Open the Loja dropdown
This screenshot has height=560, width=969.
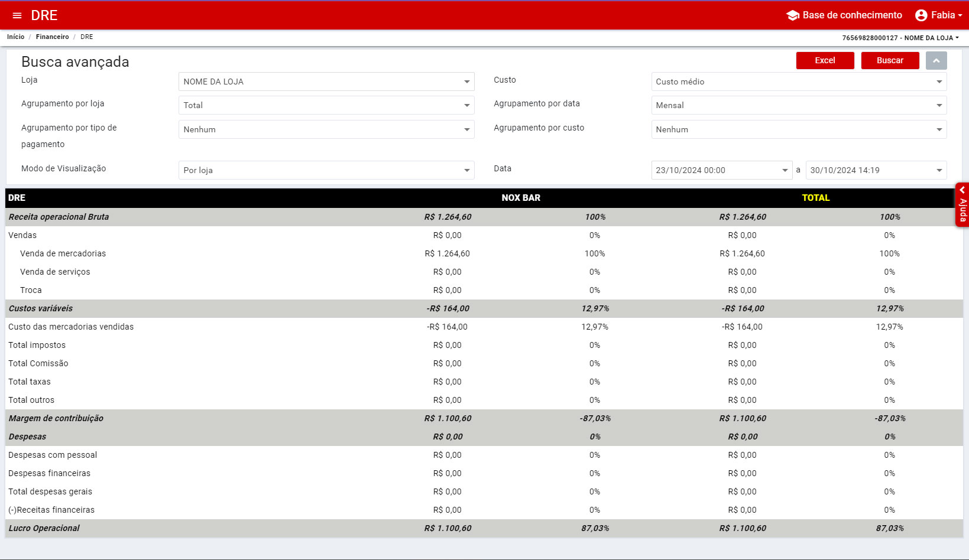click(326, 82)
